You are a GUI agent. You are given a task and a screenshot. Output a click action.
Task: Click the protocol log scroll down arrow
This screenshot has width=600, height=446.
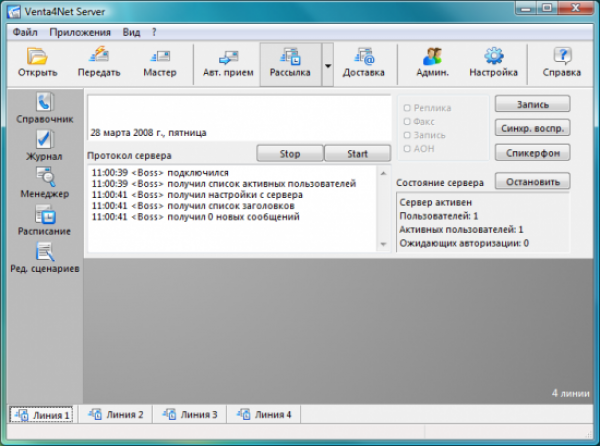383,244
